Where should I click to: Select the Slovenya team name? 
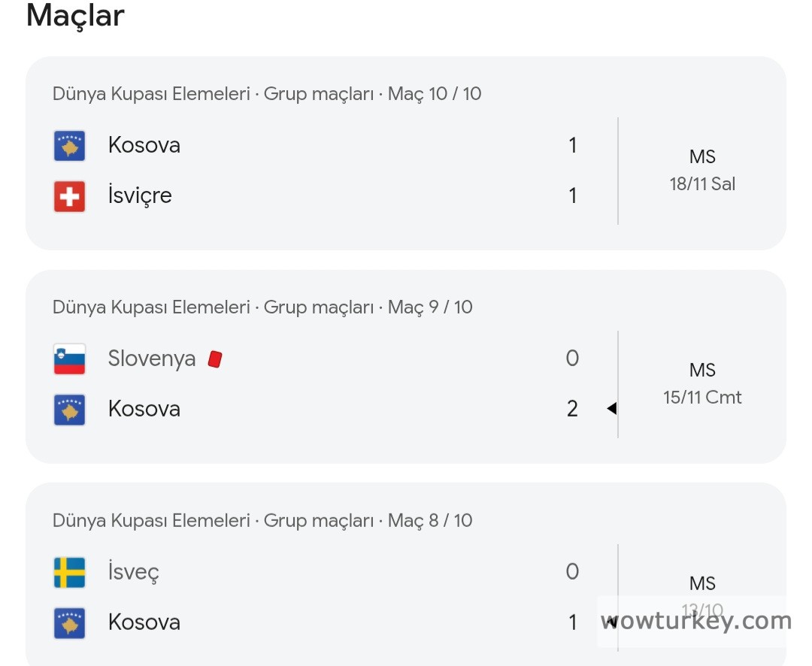coord(152,359)
